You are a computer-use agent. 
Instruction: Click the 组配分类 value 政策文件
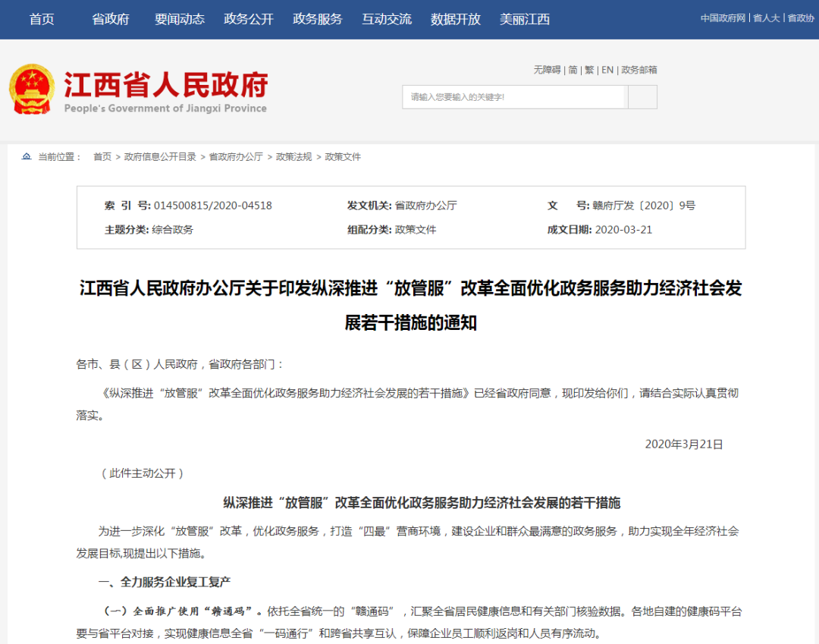click(x=416, y=230)
